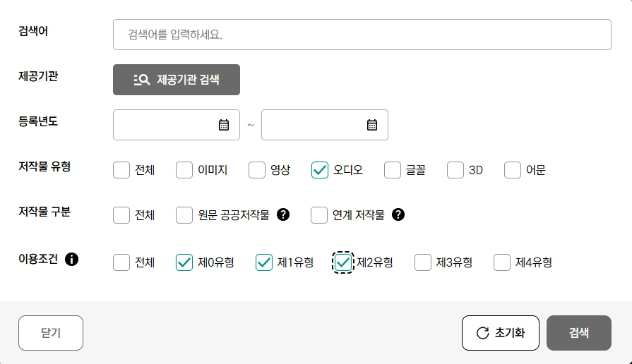This screenshot has height=364, width=632.
Task: Tick the 3D checkbox
Action: (455, 170)
